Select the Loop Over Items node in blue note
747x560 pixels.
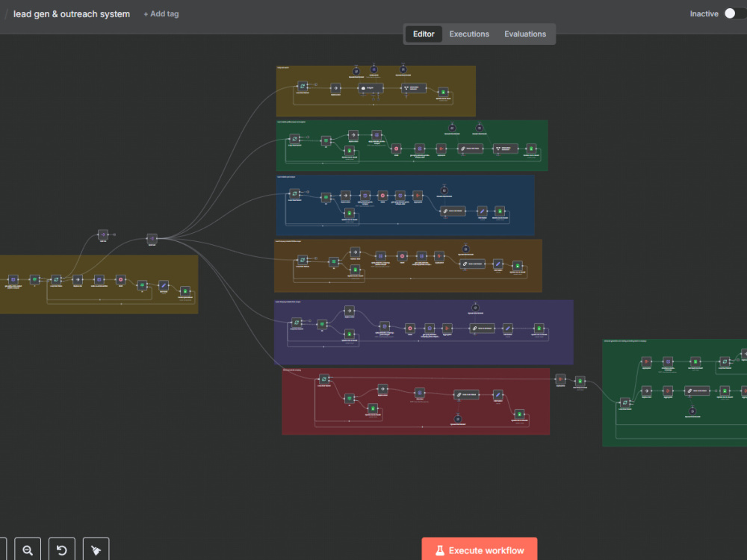(x=294, y=193)
